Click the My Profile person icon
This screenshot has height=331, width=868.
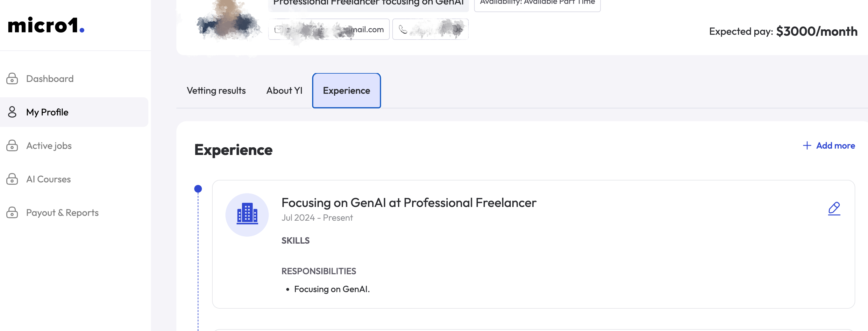click(x=12, y=112)
